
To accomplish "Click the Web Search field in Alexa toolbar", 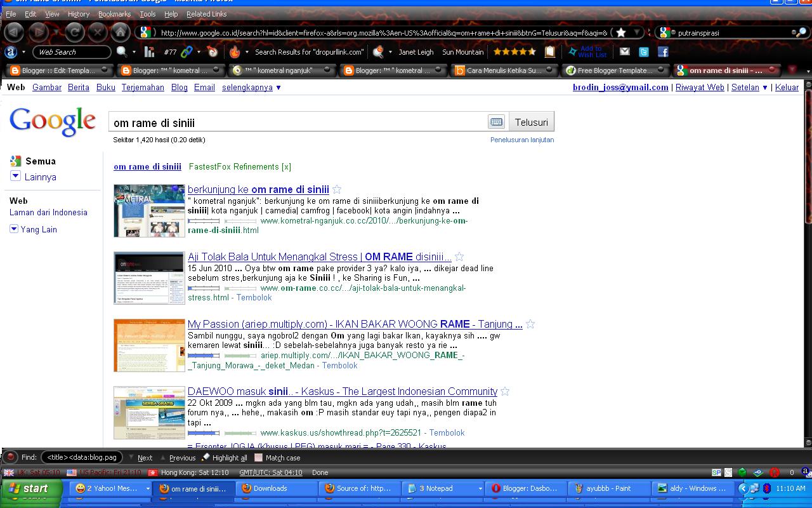I will (x=72, y=52).
